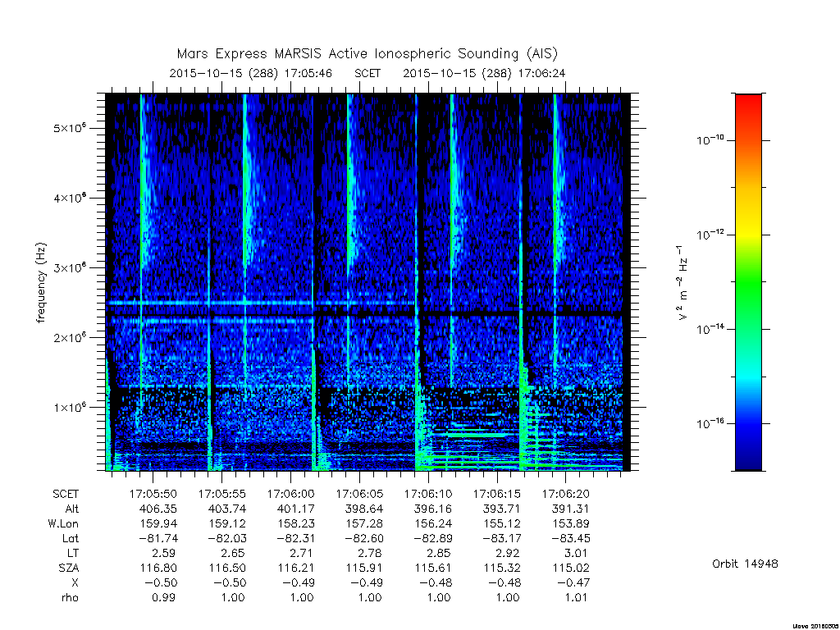This screenshot has width=840, height=630.
Task: Click the W.Lon value 159.94
Action: tap(158, 523)
